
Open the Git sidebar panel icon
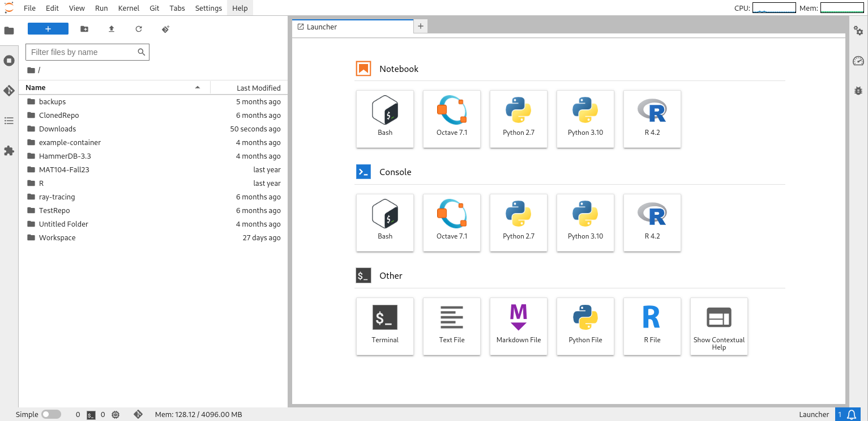click(9, 91)
